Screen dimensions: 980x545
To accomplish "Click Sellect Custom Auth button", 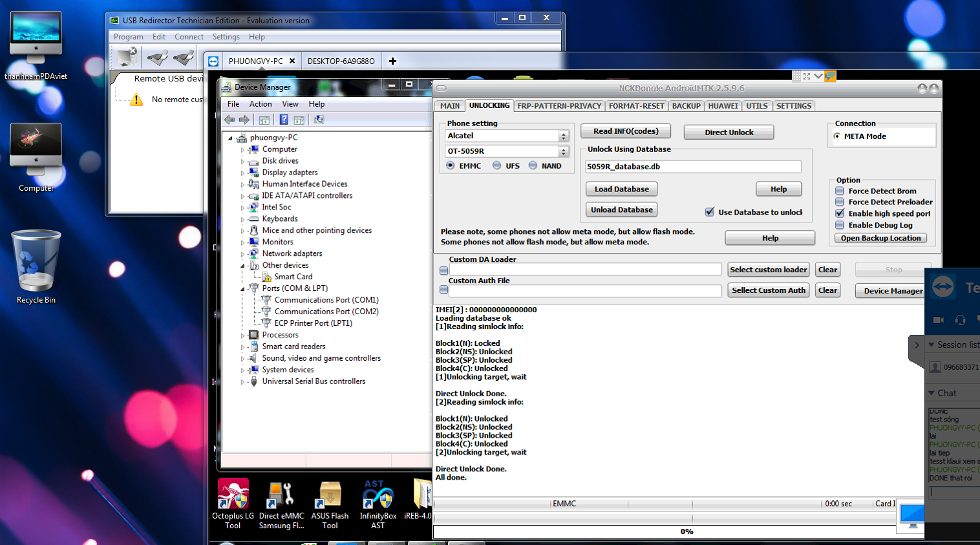I will click(769, 290).
